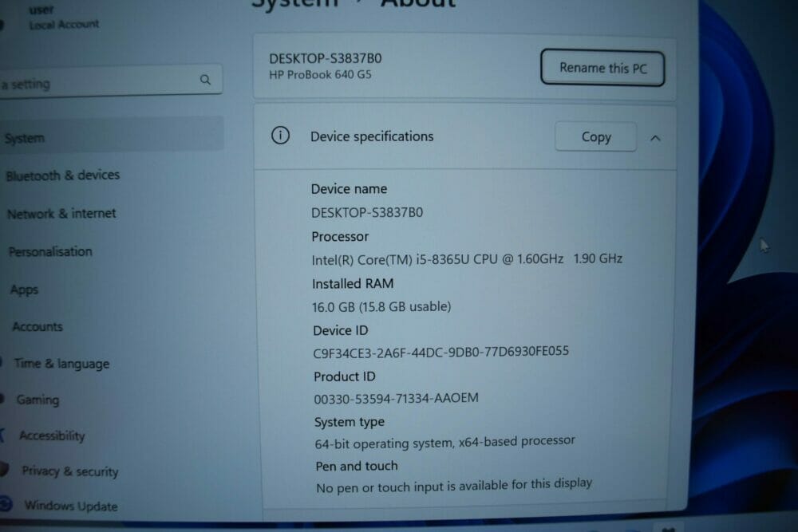The height and width of the screenshot is (532, 798).
Task: Select the No pen or touch input text
Action: [454, 485]
